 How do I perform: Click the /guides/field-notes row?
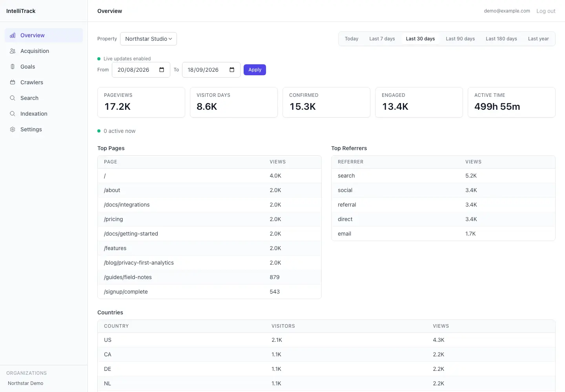coord(210,277)
